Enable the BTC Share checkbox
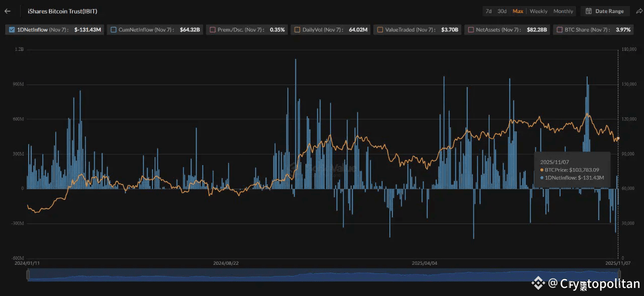644x296 pixels. [x=559, y=30]
